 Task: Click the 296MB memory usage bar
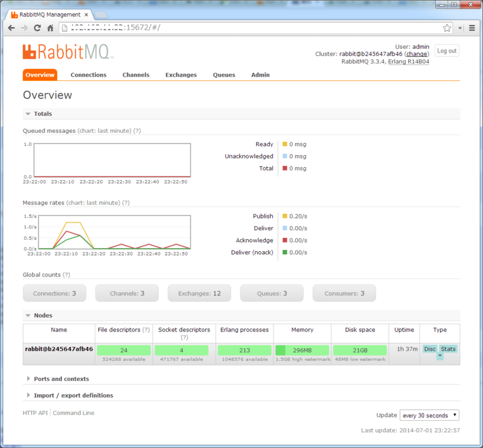302,350
